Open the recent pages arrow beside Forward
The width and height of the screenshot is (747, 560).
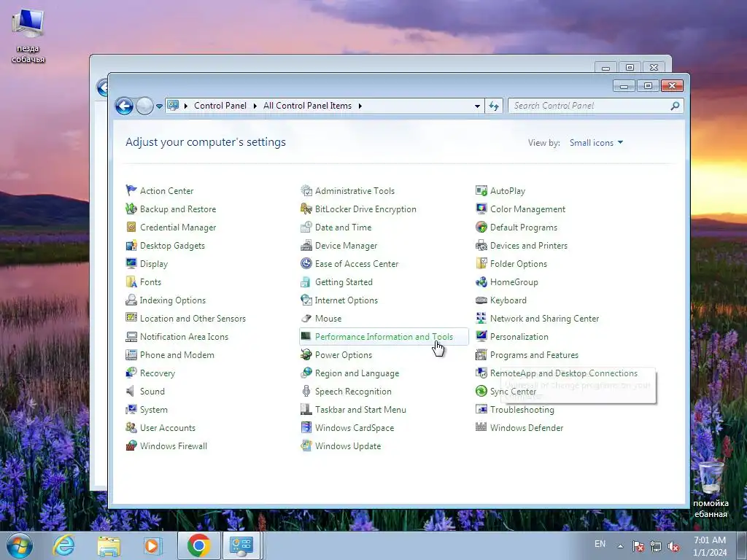159,106
